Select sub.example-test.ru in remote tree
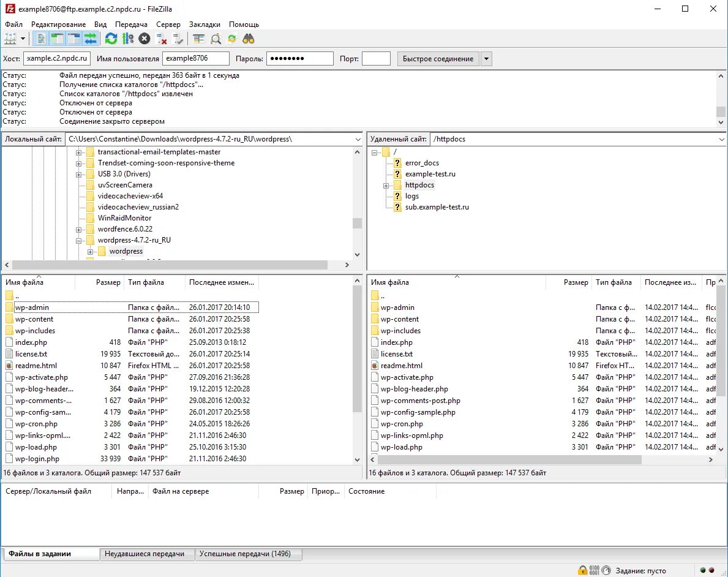This screenshot has width=728, height=577. click(437, 207)
